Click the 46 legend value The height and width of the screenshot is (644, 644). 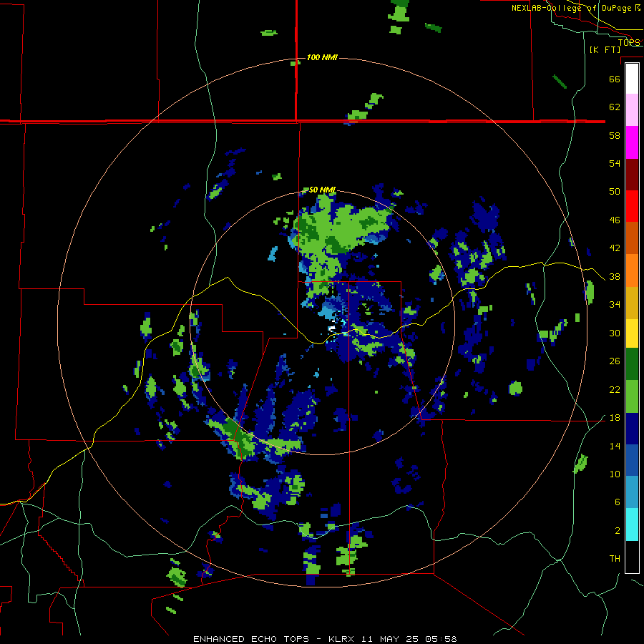click(x=615, y=220)
